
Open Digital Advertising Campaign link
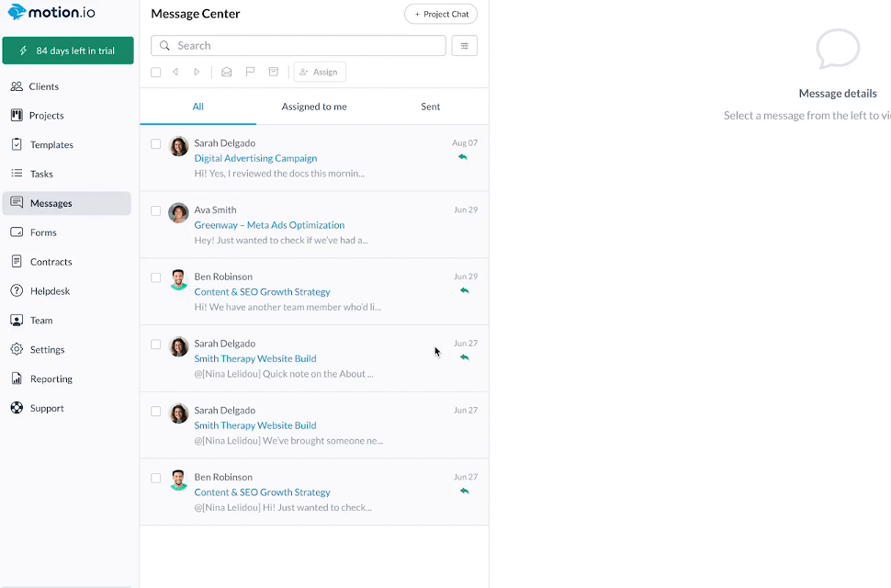click(255, 159)
